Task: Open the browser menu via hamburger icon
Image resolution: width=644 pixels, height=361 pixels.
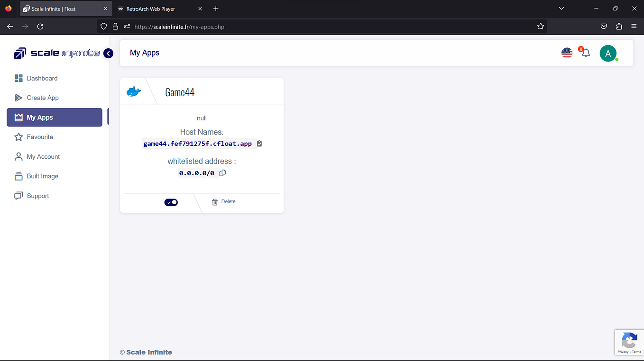Action: click(x=634, y=27)
